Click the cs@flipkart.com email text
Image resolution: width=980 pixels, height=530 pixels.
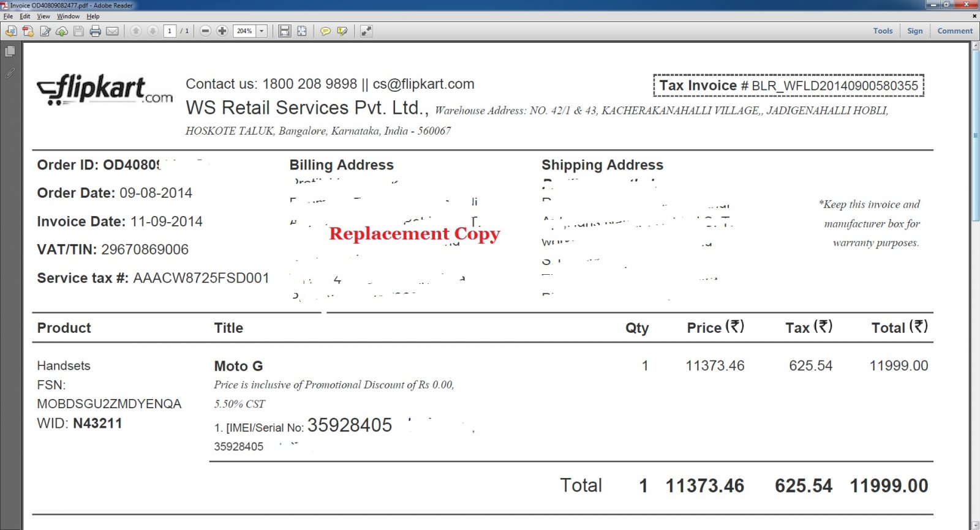click(423, 84)
